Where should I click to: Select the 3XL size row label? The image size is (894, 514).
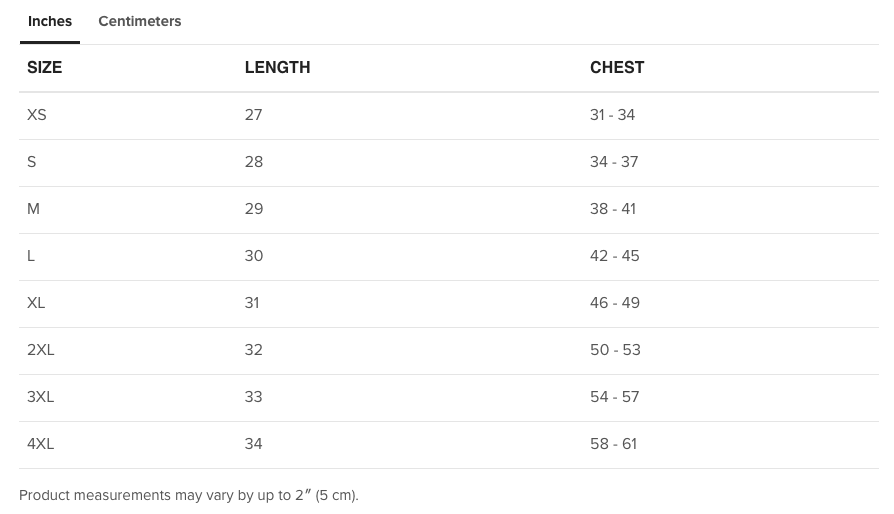point(40,397)
